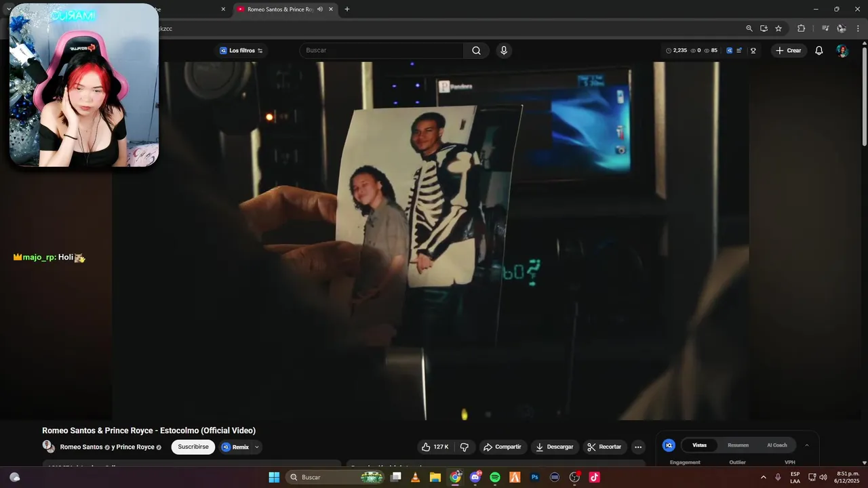Open Chrome extensions puzzle icon
868x488 pixels.
(801, 28)
